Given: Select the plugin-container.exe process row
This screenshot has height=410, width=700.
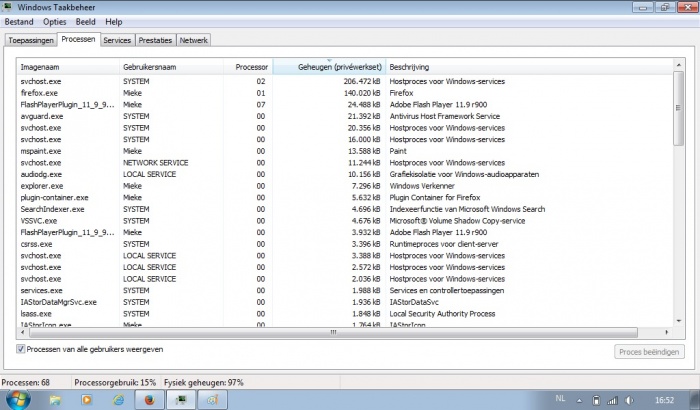Looking at the screenshot, I should tap(345, 197).
